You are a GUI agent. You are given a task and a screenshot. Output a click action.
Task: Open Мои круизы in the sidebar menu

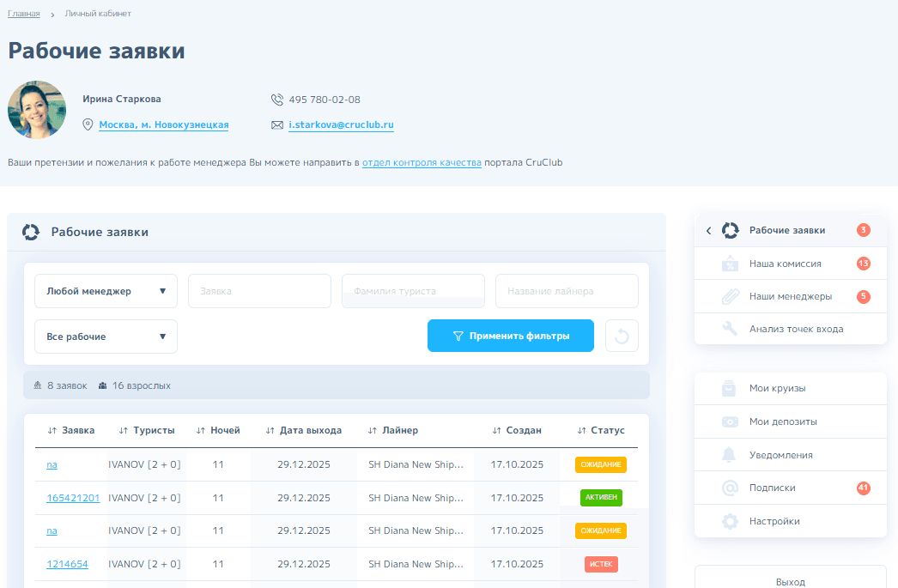click(777, 388)
